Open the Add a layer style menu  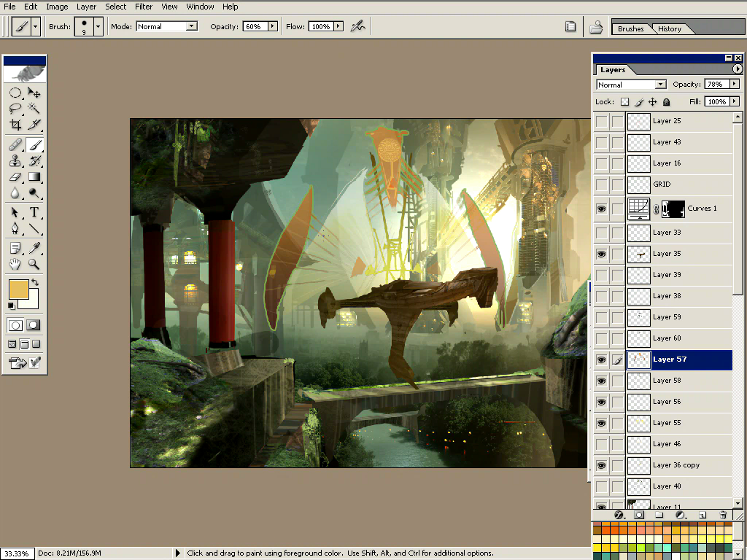(x=619, y=515)
